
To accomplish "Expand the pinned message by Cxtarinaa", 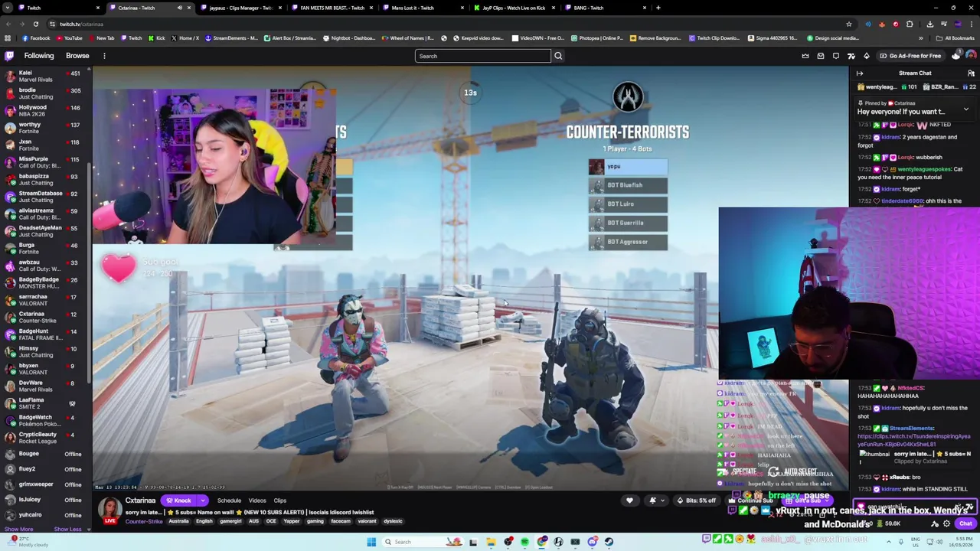I will tap(966, 109).
